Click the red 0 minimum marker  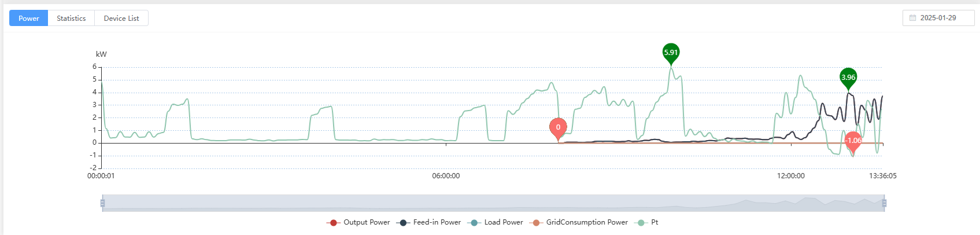pyautogui.click(x=558, y=127)
